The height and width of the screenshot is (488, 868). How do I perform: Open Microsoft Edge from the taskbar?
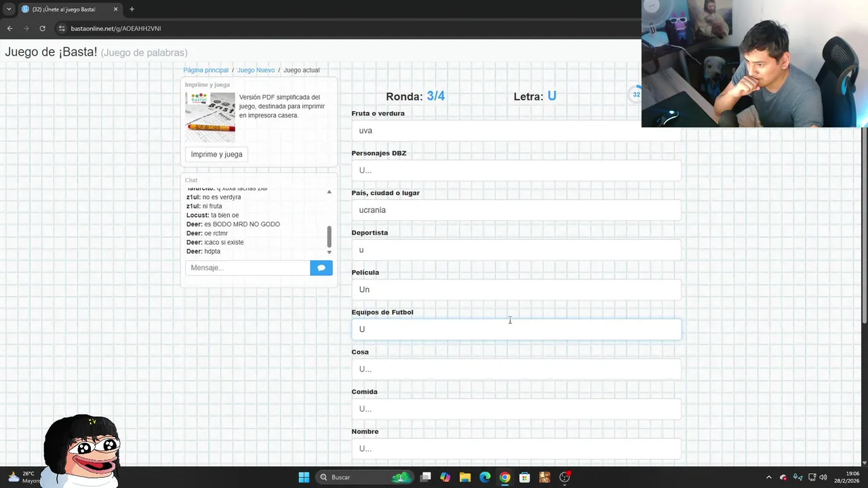485,477
